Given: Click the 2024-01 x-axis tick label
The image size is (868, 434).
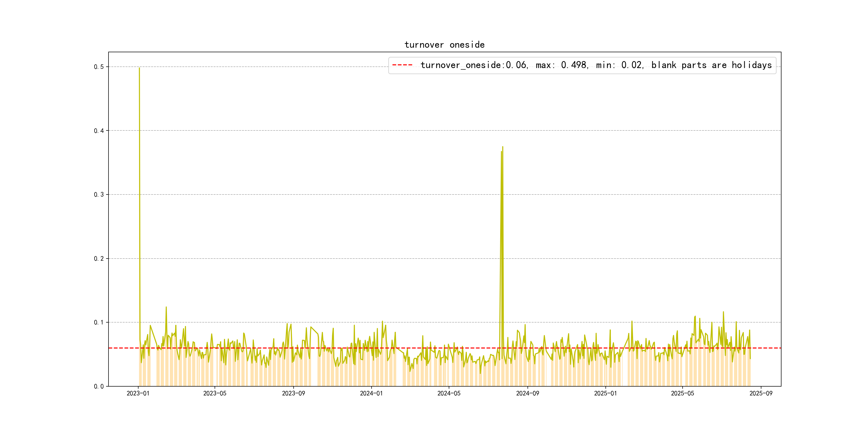Looking at the screenshot, I should click(371, 393).
